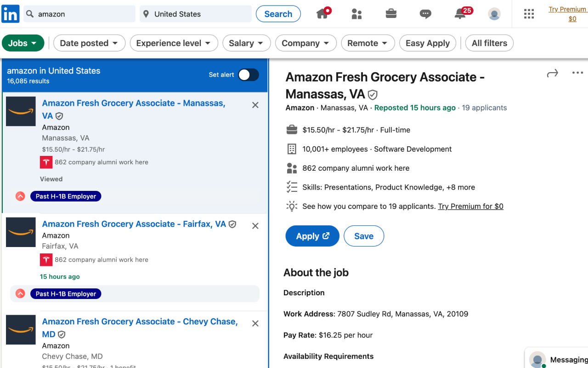Open the Jobs briefcase icon in the top bar

[391, 14]
